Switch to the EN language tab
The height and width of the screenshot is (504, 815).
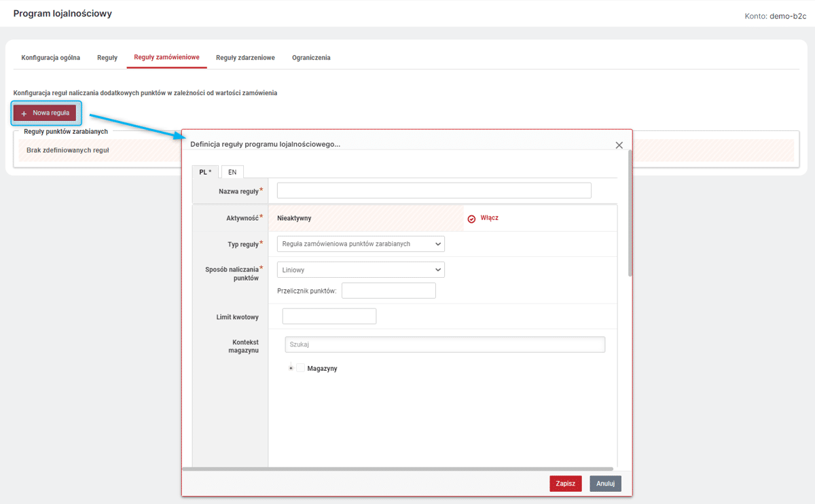232,172
